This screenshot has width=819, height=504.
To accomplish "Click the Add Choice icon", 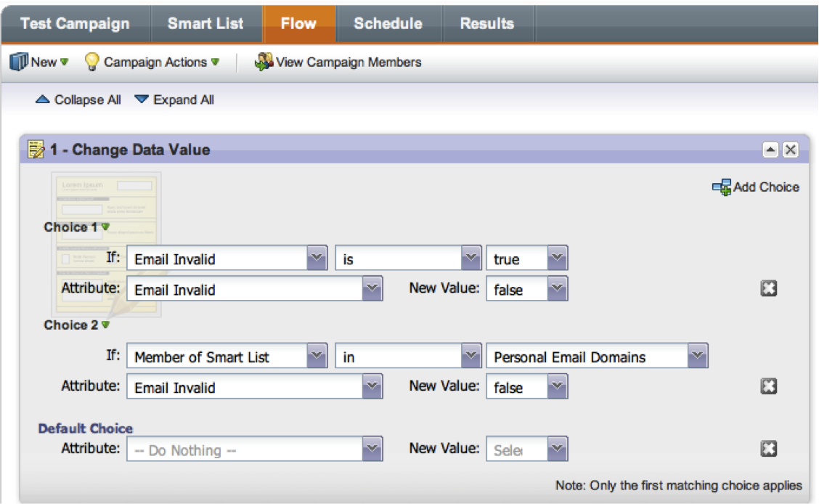I will pos(722,187).
